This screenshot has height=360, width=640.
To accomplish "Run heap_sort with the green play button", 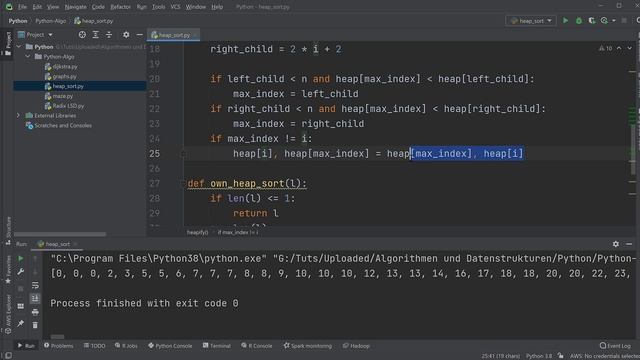I will [x=565, y=20].
